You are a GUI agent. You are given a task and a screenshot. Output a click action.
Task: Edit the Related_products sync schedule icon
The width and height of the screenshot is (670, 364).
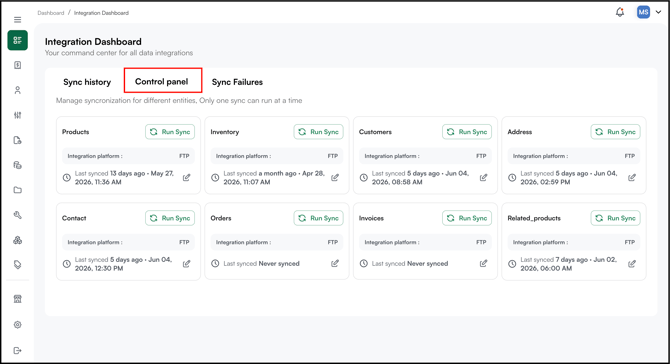point(632,264)
